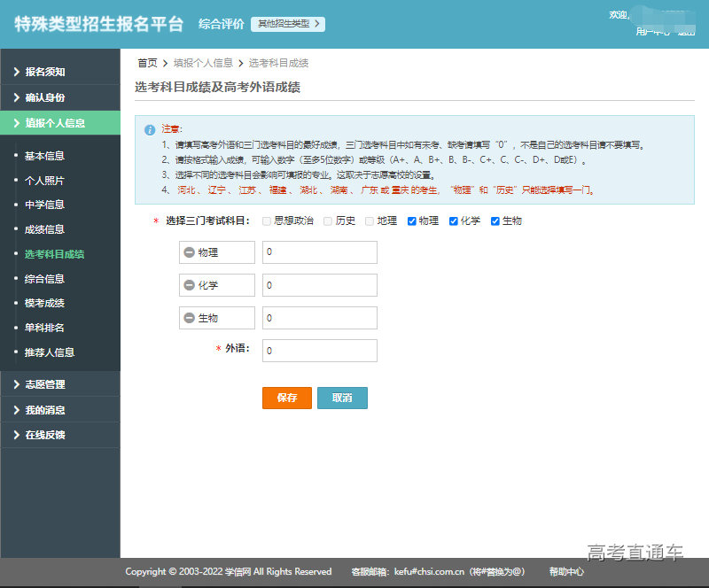The width and height of the screenshot is (709, 588).
Task: Switch to 模考成绩 in the sidebar
Action: pos(46,304)
